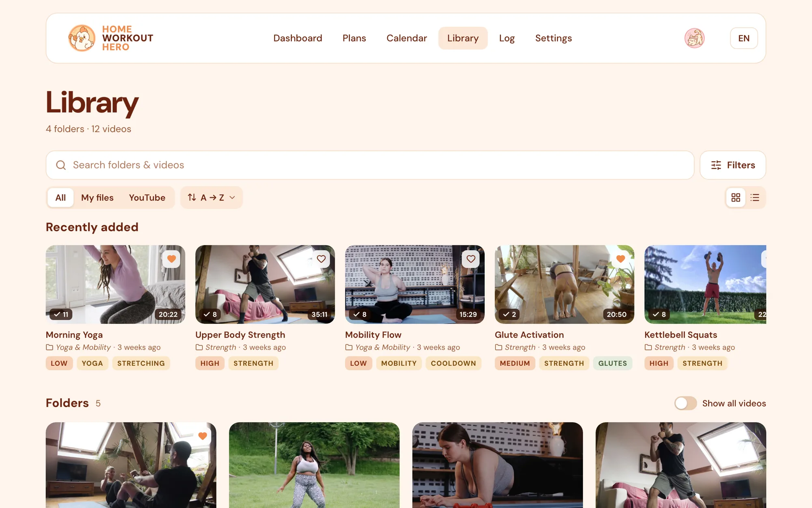This screenshot has height=508, width=812.
Task: Open the EN language selector
Action: point(744,38)
